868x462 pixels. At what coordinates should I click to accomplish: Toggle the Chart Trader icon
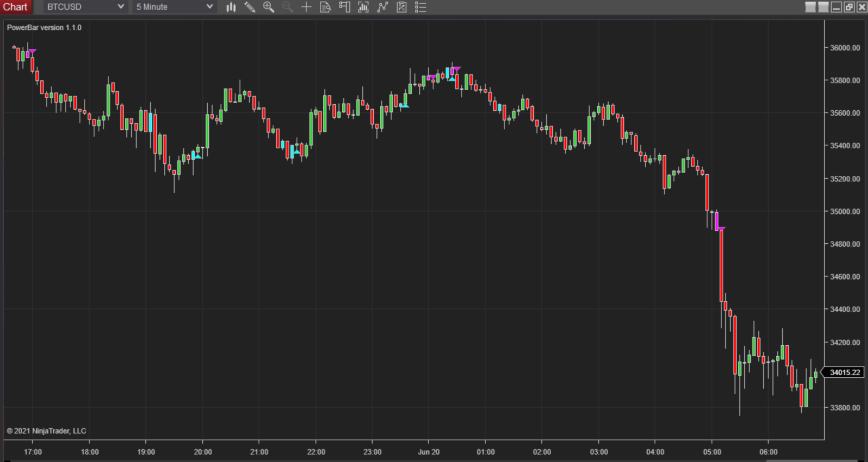click(344, 7)
